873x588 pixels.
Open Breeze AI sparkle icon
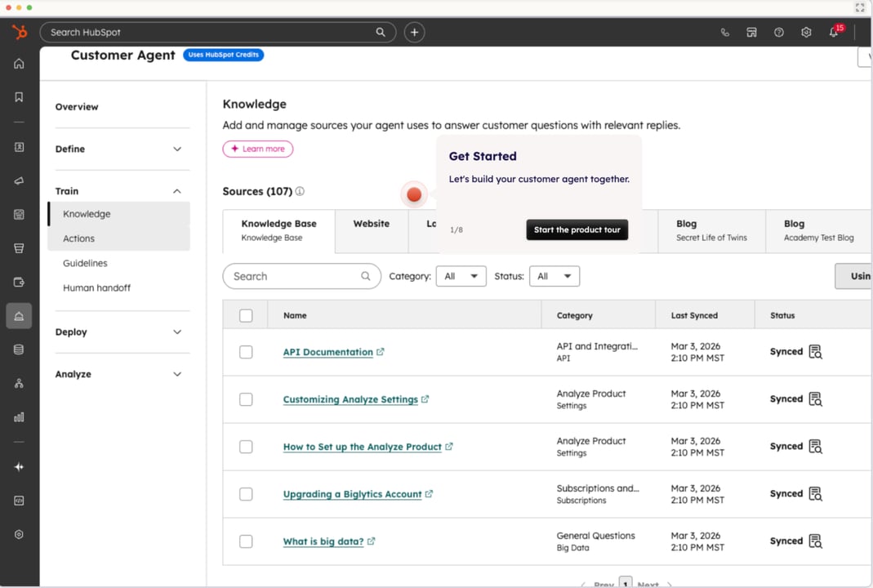(19, 466)
